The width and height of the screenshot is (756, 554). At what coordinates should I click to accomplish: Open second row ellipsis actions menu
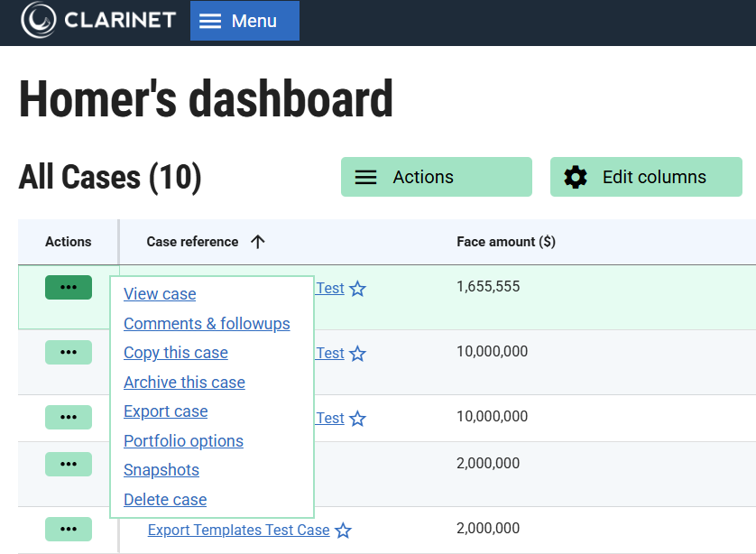coord(69,352)
